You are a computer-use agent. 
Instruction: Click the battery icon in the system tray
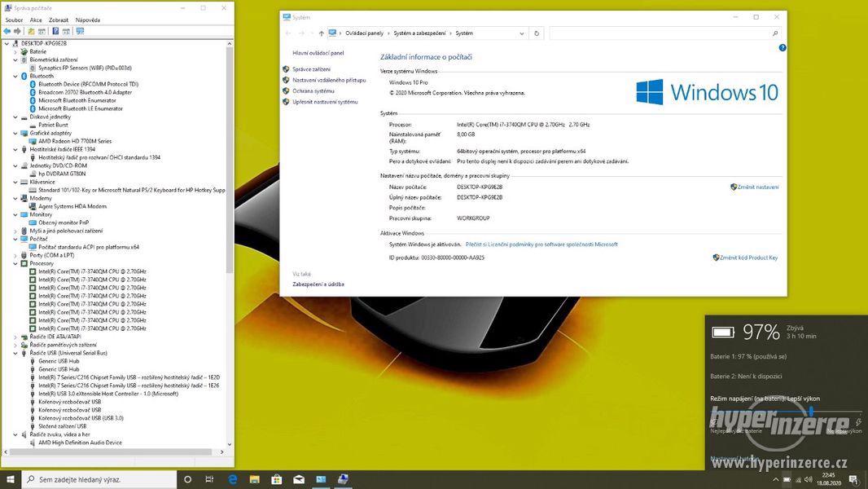coord(787,479)
